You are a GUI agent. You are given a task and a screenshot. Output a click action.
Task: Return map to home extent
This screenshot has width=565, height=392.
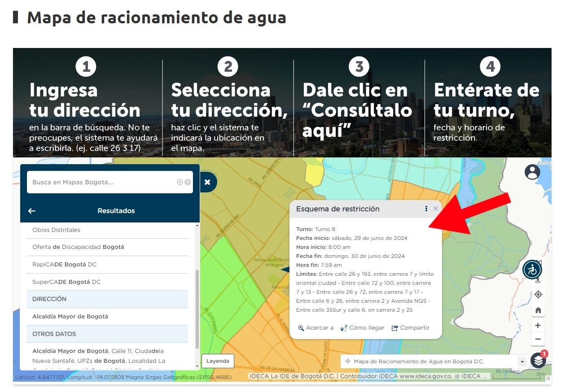(538, 310)
